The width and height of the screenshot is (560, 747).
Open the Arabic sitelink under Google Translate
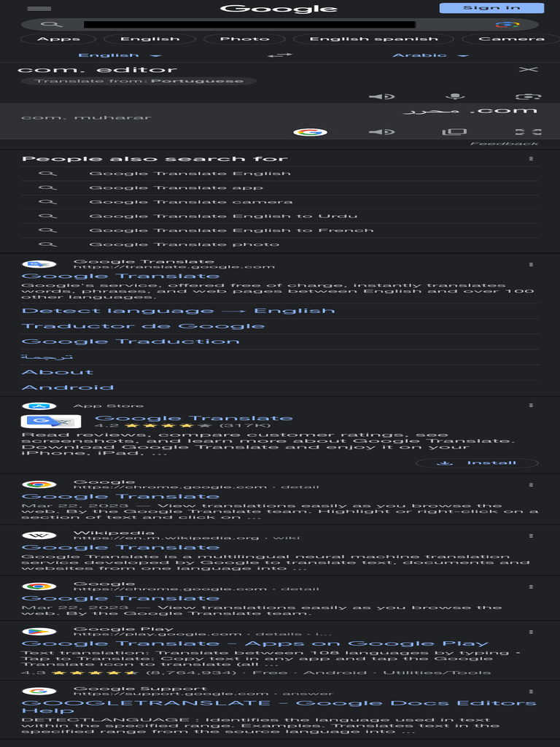point(47,357)
